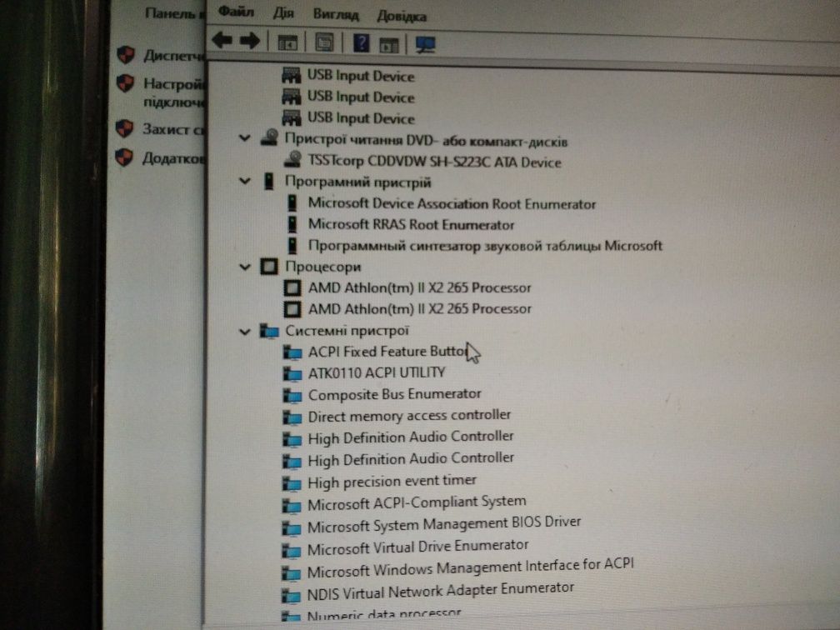Click the Forward arrow toolbar button

pyautogui.click(x=250, y=41)
